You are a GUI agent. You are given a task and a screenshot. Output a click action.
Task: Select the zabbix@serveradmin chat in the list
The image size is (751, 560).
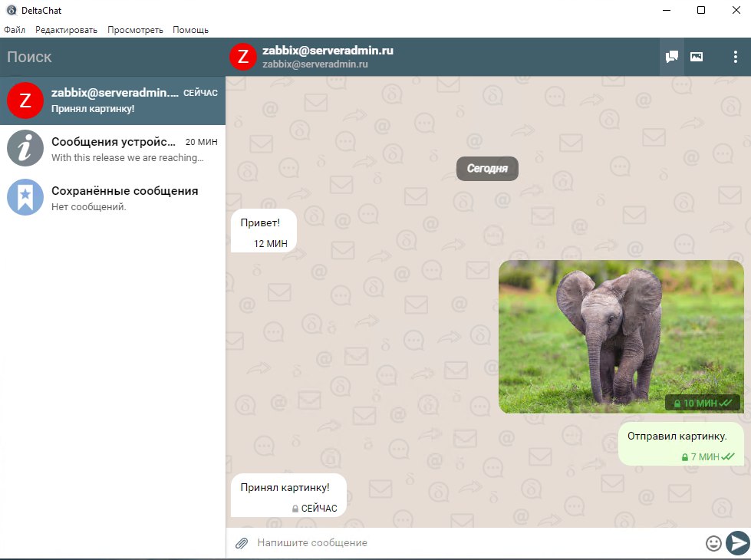click(x=113, y=100)
